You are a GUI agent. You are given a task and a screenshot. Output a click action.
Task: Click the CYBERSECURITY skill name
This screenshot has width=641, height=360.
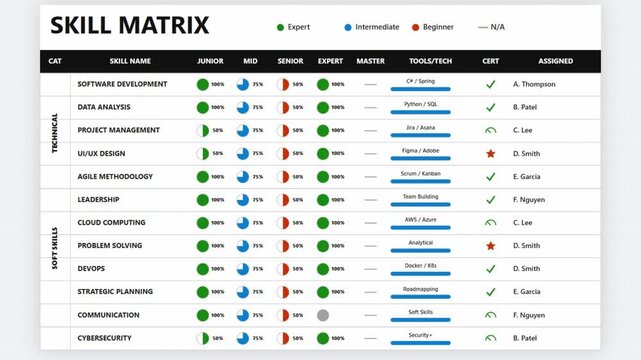[x=104, y=338]
